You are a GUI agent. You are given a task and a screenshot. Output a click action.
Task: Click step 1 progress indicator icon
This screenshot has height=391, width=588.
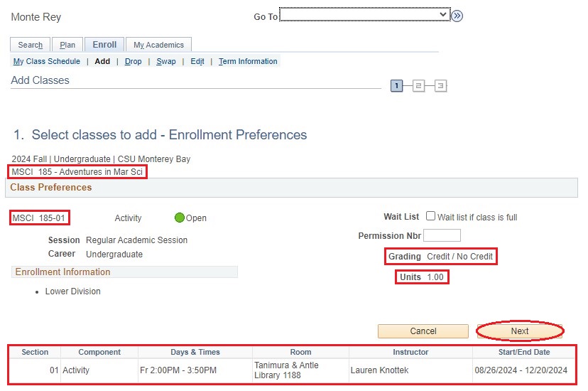397,86
